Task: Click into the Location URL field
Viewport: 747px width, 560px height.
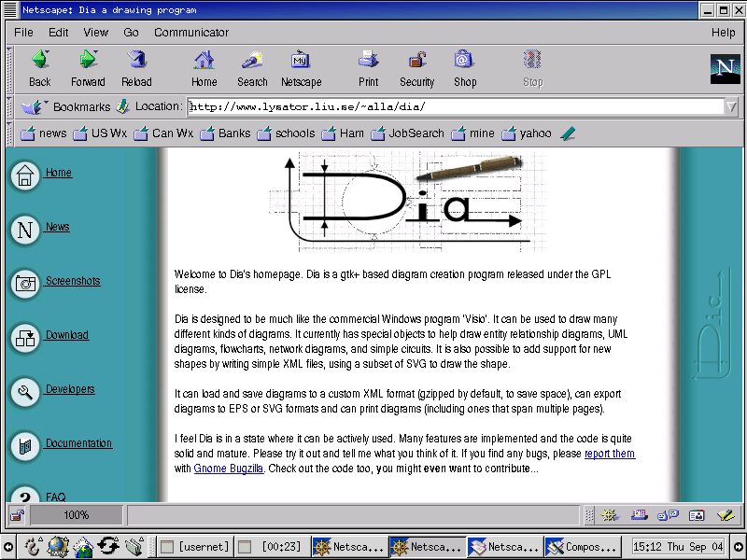Action: tap(456, 106)
